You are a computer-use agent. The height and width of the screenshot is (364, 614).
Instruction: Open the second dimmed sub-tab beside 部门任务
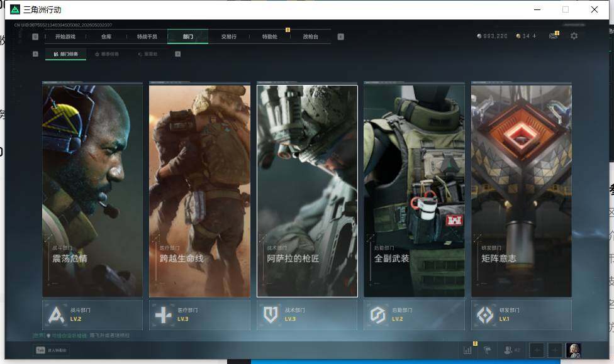tap(107, 54)
